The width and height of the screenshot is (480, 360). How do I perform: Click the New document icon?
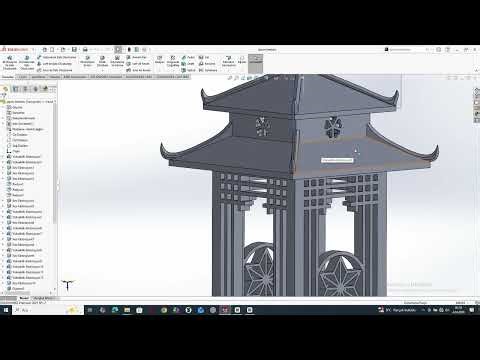(52, 50)
